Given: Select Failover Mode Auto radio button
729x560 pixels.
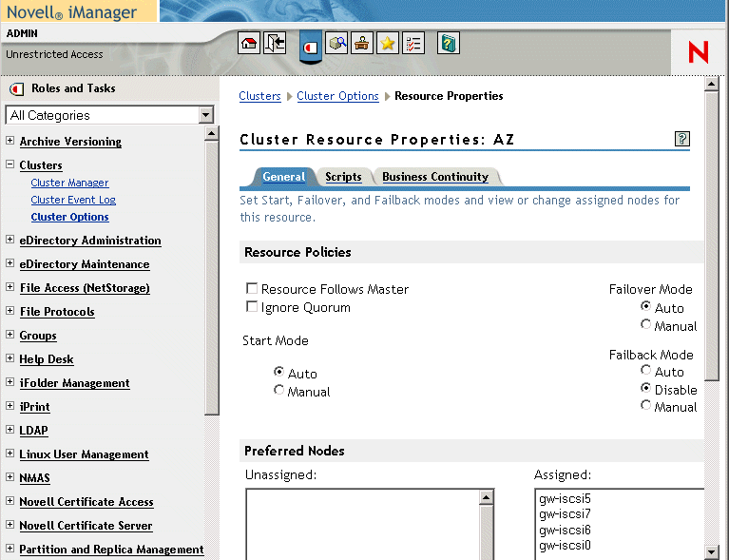Looking at the screenshot, I should pos(645,306).
